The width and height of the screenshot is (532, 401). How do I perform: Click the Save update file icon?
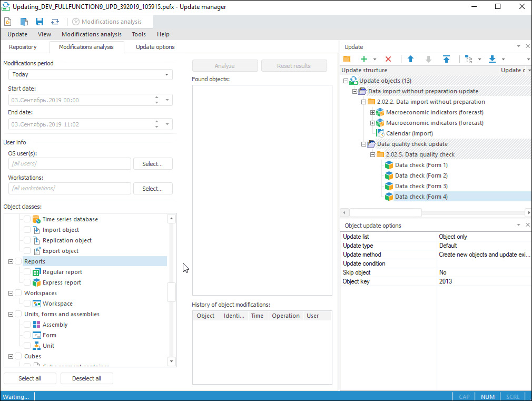pyautogui.click(x=40, y=22)
